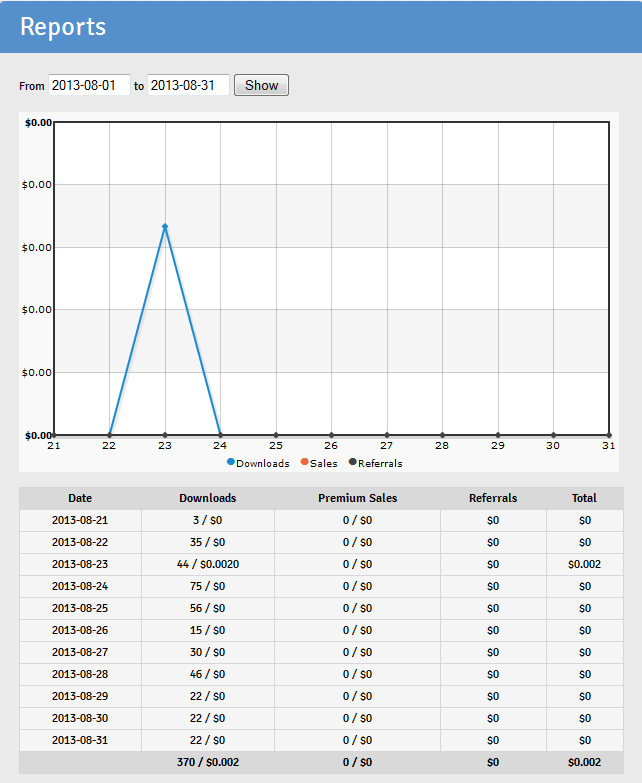The height and width of the screenshot is (783, 642).
Task: Click the Date column header
Action: pyautogui.click(x=80, y=498)
